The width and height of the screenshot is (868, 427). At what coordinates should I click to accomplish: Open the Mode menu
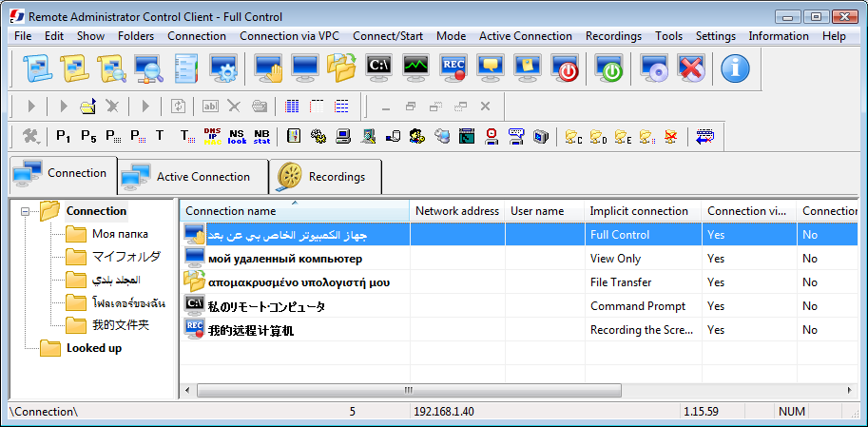(452, 36)
